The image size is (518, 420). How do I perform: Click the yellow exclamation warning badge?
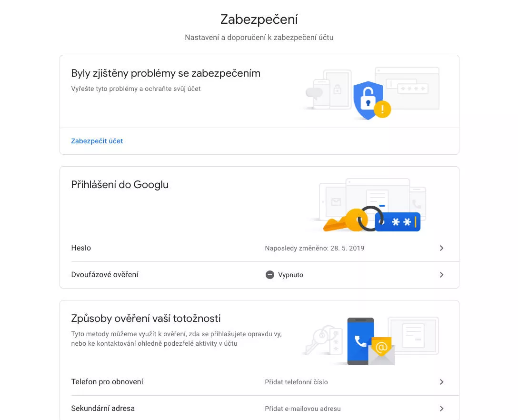coord(382,109)
